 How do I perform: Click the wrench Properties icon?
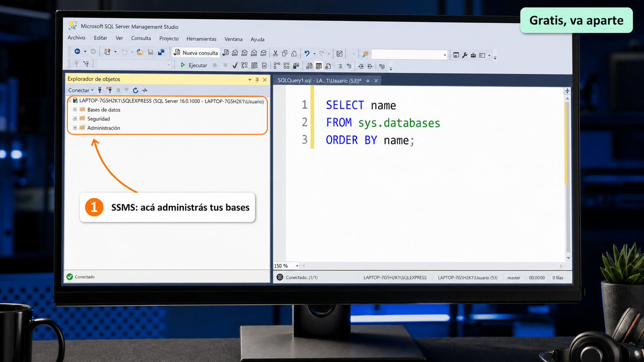pos(465,55)
